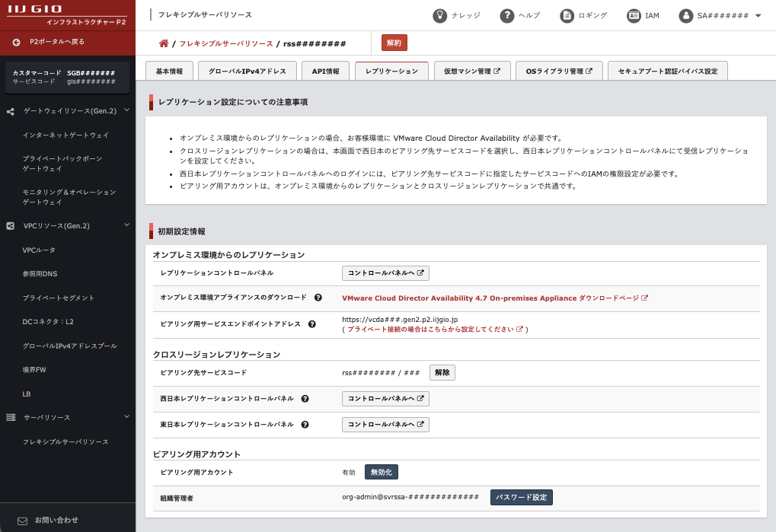Click the SA user avatar icon
776x532 pixels.
685,16
